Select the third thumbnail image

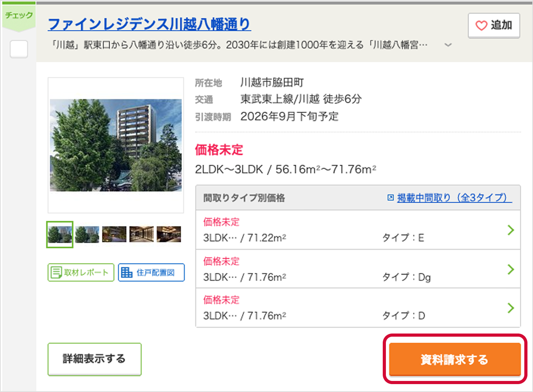point(114,234)
